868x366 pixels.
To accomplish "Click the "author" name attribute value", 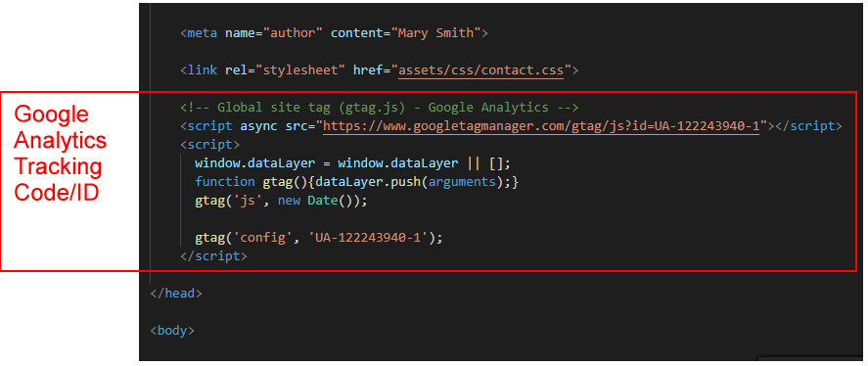I will click(x=293, y=33).
